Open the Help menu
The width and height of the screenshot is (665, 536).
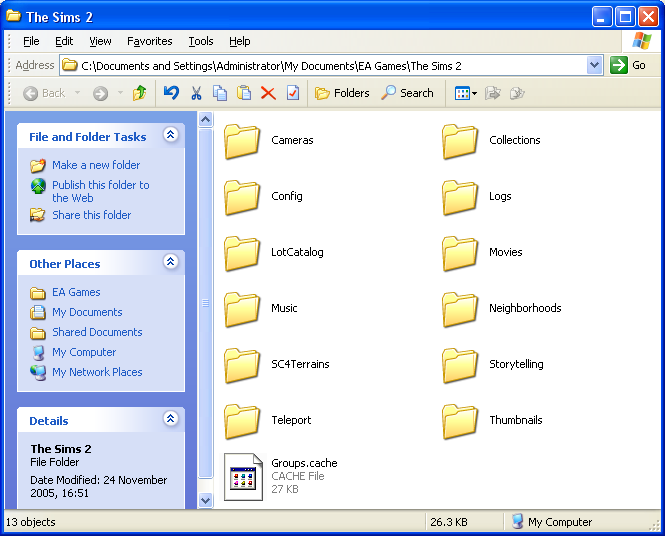pos(240,41)
